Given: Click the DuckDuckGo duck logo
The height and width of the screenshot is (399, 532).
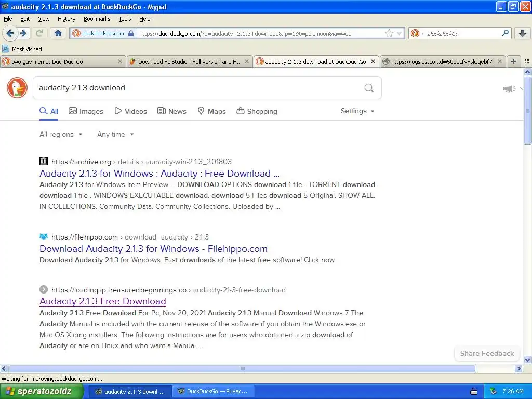Looking at the screenshot, I should coord(17,88).
